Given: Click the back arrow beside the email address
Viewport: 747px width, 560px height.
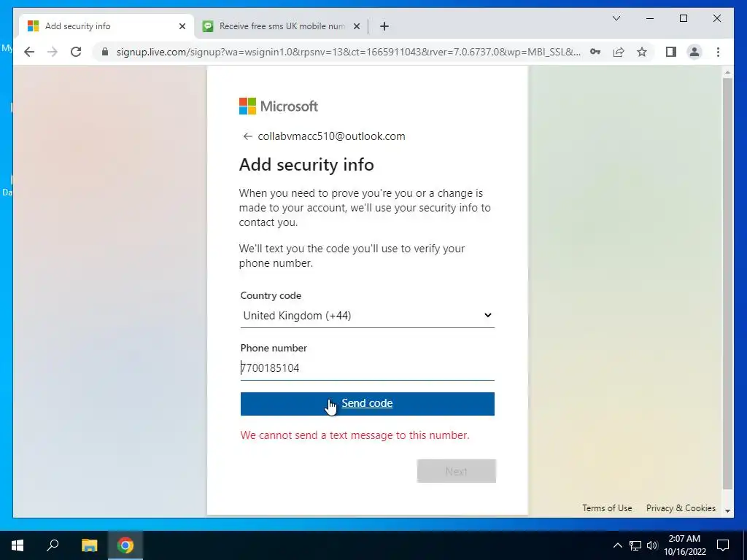Looking at the screenshot, I should click(247, 136).
